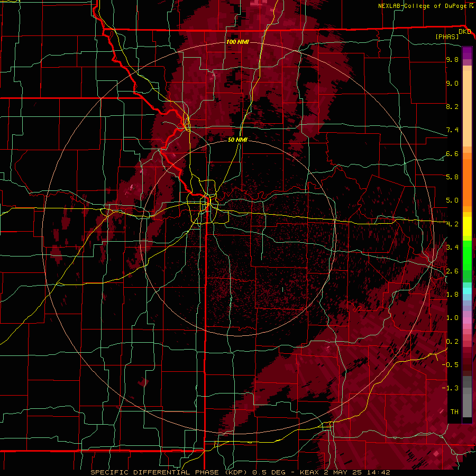Select the 6.6 scale label
Screen dimensions: 476x476
452,153
